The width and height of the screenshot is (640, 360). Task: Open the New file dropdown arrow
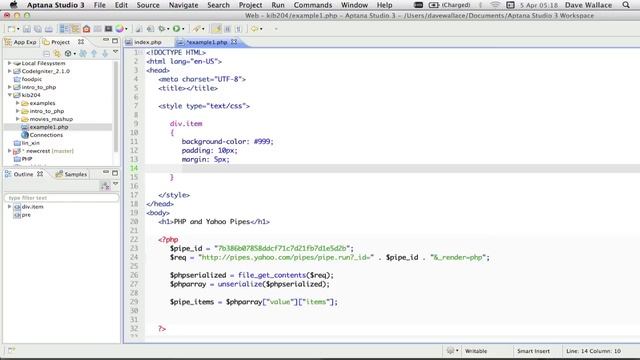(18, 29)
